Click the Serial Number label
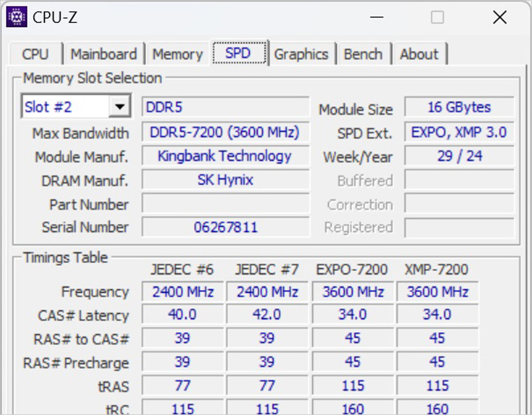This screenshot has width=532, height=415. (85, 227)
